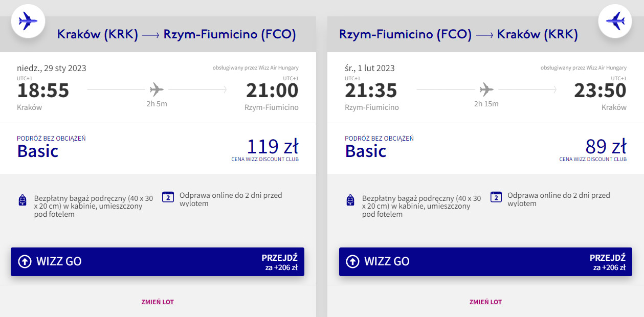Click the gray plane icon on the 18:55 flight timeline
644x317 pixels.
coord(157,90)
